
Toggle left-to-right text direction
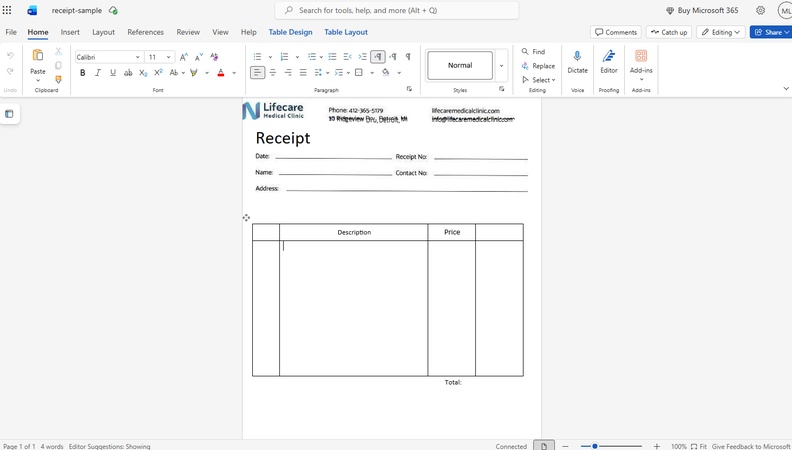pos(378,57)
